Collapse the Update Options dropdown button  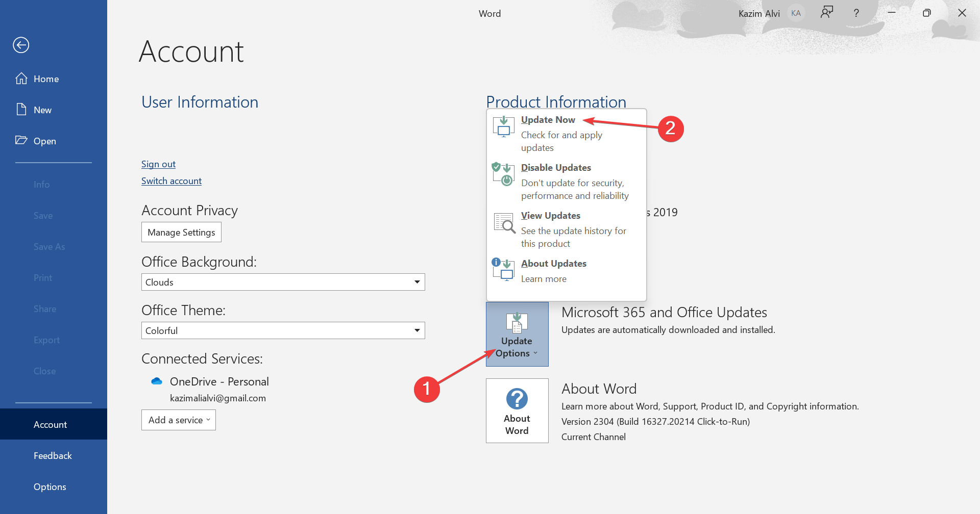coord(517,334)
